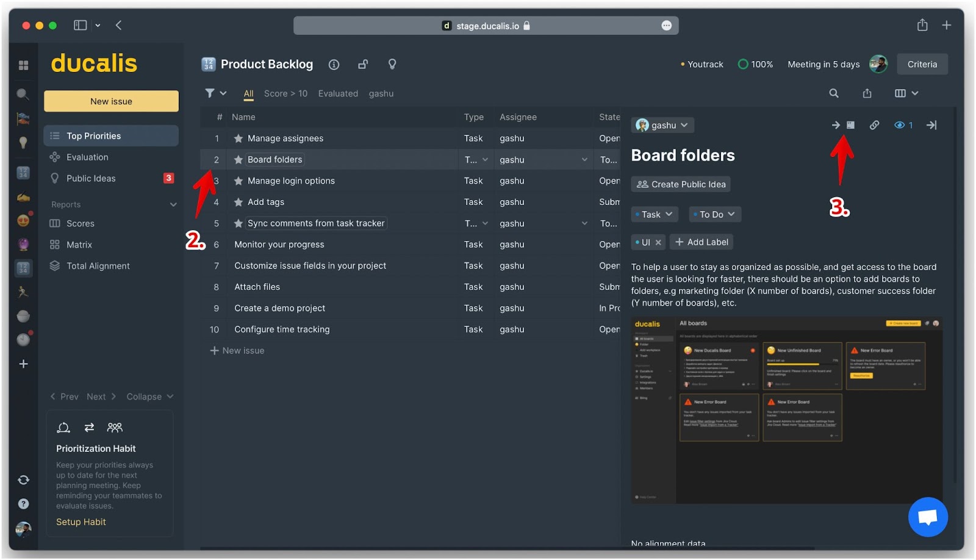Open the search tool in the left rail
This screenshot has width=976, height=560.
point(23,95)
